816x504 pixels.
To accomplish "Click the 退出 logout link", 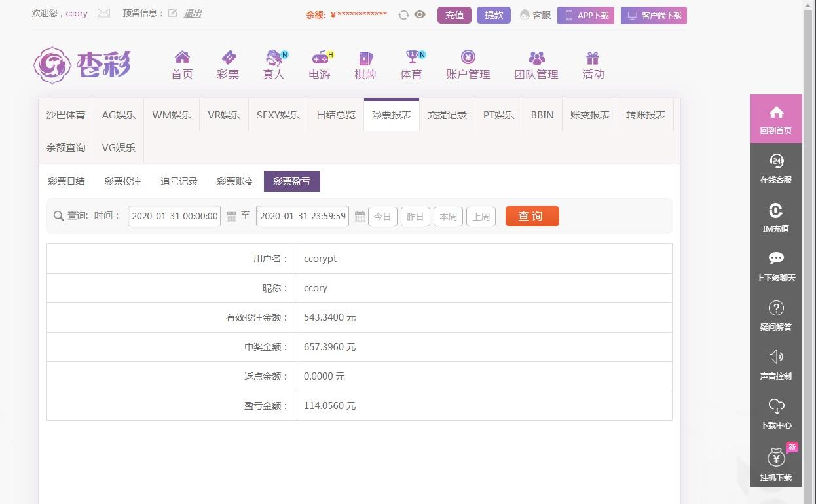I will click(193, 13).
